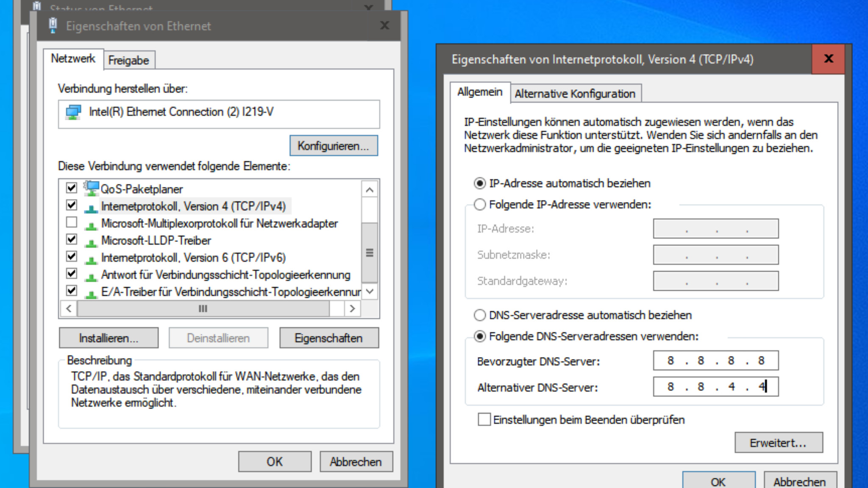Click the list scroll up arrow
868x488 pixels.
tap(370, 189)
